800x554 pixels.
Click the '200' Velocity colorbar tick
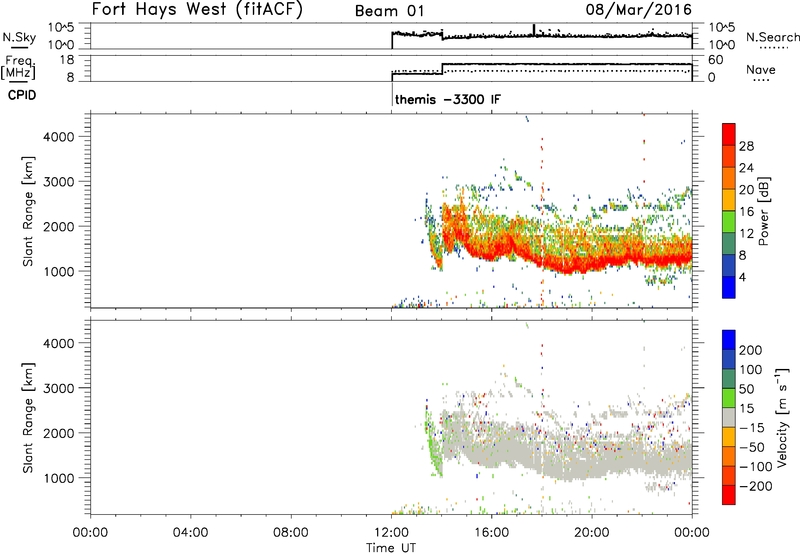coord(751,350)
